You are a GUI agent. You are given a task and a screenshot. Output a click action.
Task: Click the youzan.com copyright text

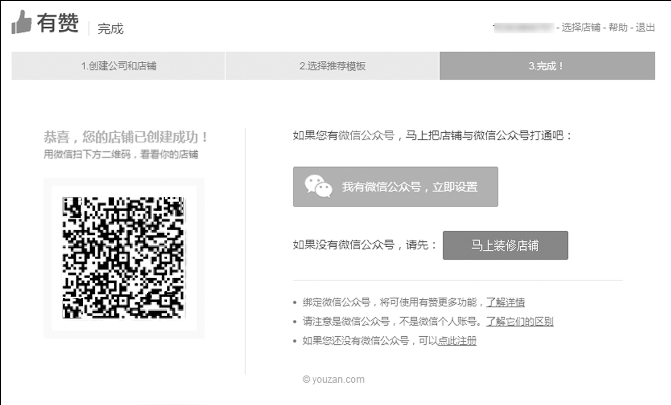coord(334,379)
